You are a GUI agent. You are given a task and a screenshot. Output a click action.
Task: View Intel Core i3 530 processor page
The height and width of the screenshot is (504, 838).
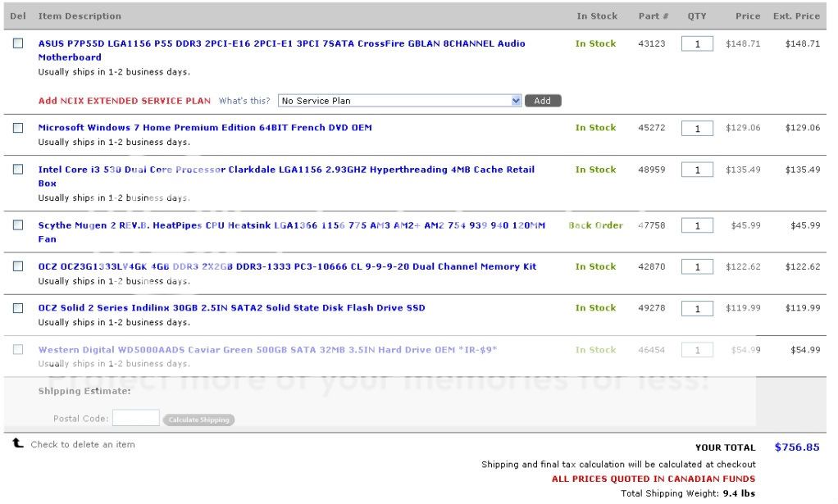click(286, 176)
